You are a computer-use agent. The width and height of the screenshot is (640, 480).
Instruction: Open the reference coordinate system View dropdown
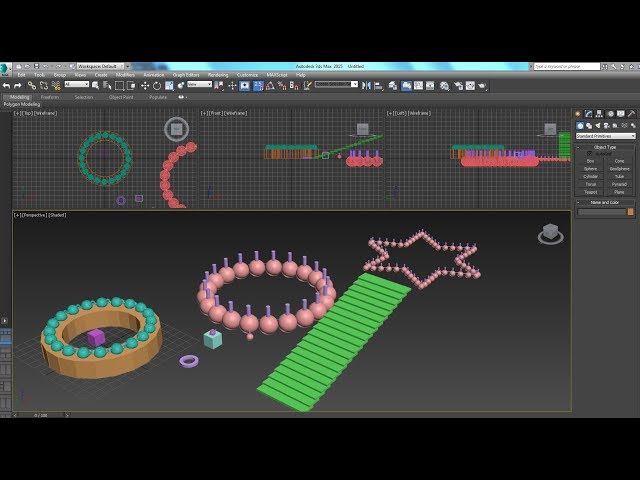coord(200,84)
